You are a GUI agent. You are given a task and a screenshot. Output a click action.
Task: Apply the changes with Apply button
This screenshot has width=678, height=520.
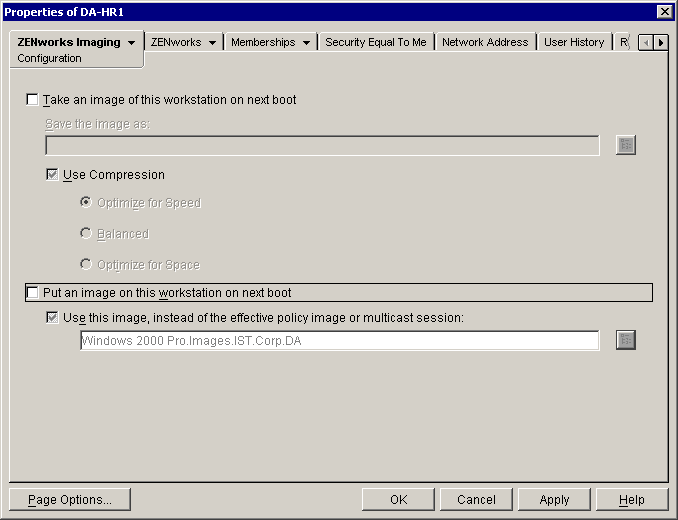(x=554, y=500)
